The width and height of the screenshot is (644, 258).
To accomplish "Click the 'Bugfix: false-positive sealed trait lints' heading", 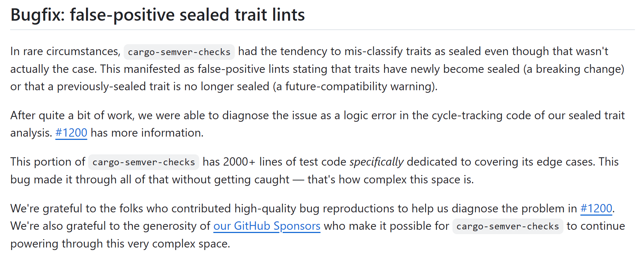I will coord(157,15).
